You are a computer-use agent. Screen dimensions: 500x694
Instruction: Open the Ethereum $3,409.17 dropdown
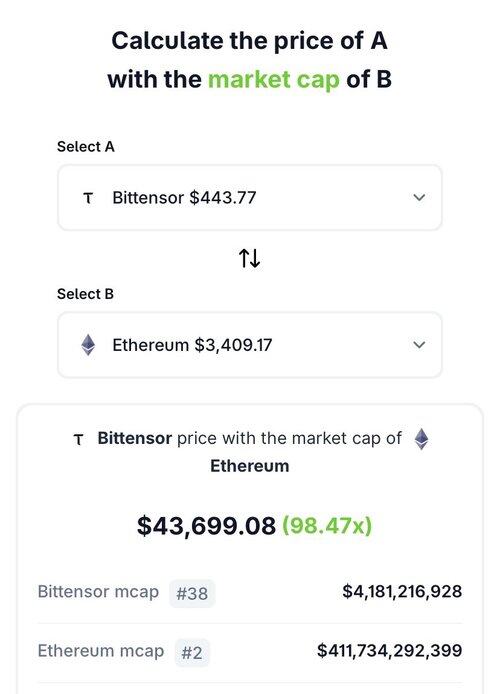coord(250,345)
